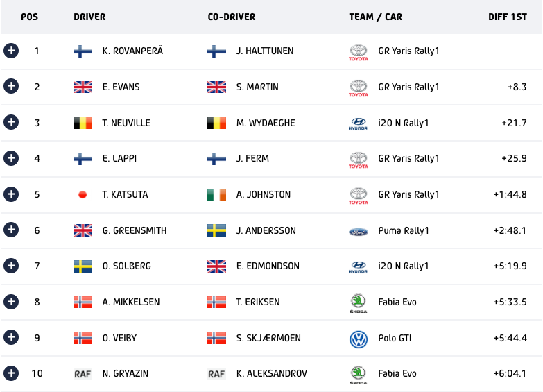The image size is (543, 392).
Task: Select driver name O. Solberg
Action: click(x=126, y=266)
